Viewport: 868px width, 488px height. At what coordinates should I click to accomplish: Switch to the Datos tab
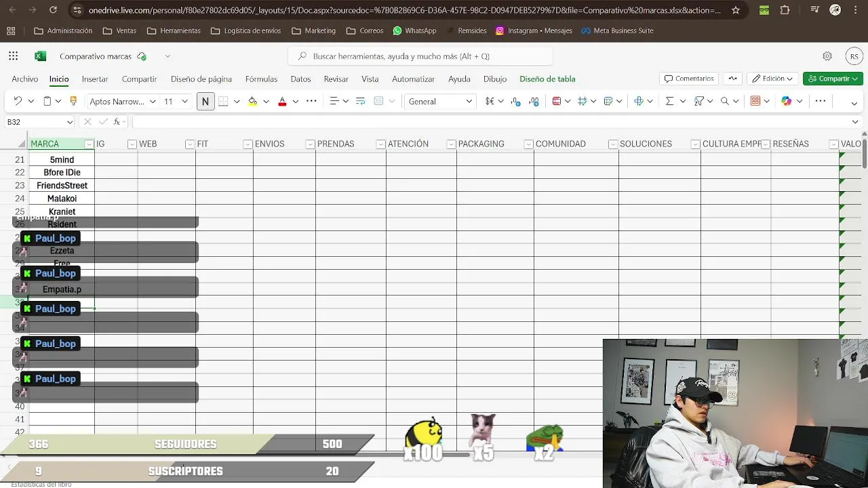click(x=300, y=79)
